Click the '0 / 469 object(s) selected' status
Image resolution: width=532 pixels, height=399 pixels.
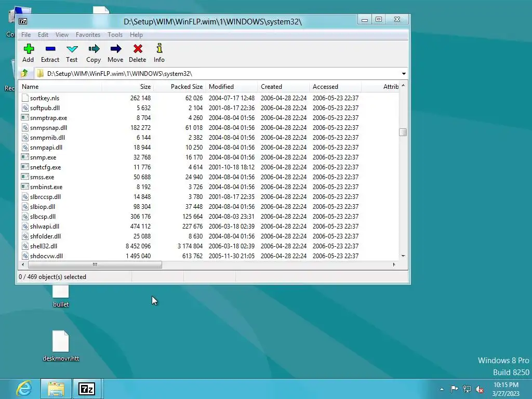pyautogui.click(x=52, y=277)
